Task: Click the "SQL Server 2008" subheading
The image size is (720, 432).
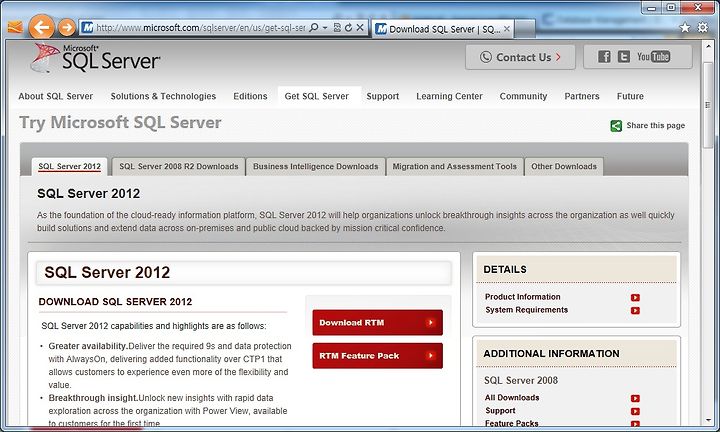Action: 521,380
